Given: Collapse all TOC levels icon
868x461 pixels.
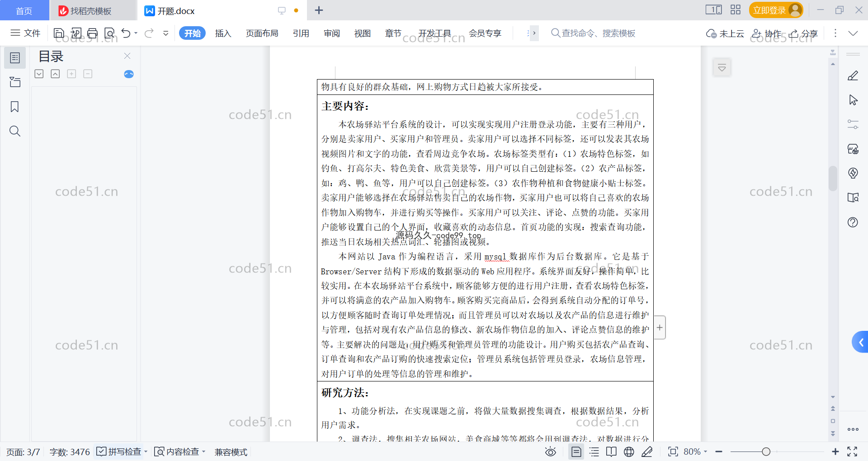Looking at the screenshot, I should coord(55,74).
